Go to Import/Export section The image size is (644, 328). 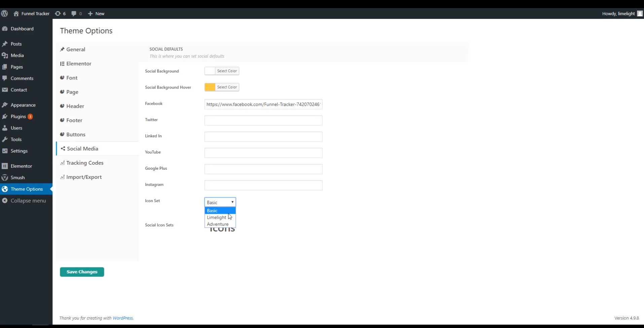pos(84,177)
